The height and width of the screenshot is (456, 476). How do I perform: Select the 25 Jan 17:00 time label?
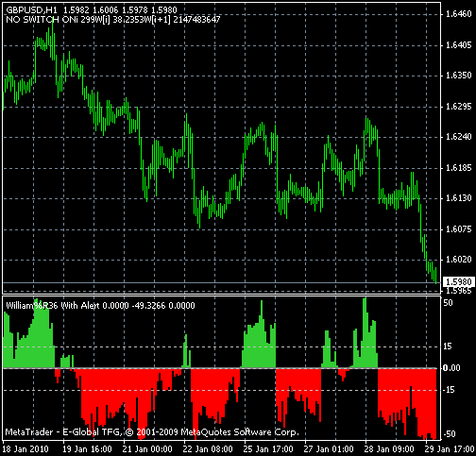(x=268, y=449)
